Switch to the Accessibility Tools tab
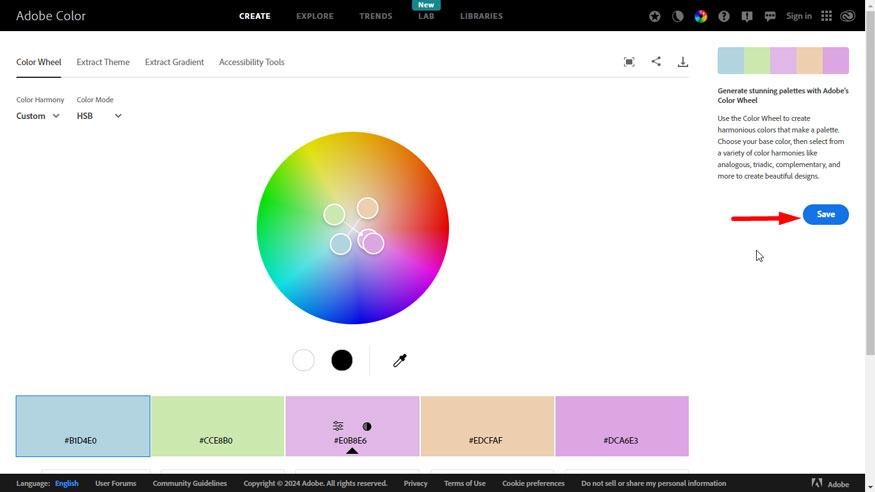Screen dimensions: 875x492 (252, 62)
